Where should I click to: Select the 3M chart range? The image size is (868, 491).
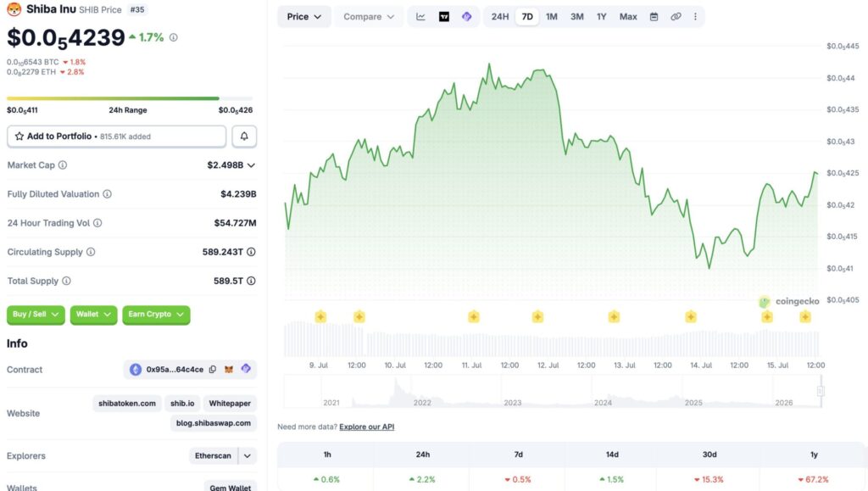coord(576,17)
